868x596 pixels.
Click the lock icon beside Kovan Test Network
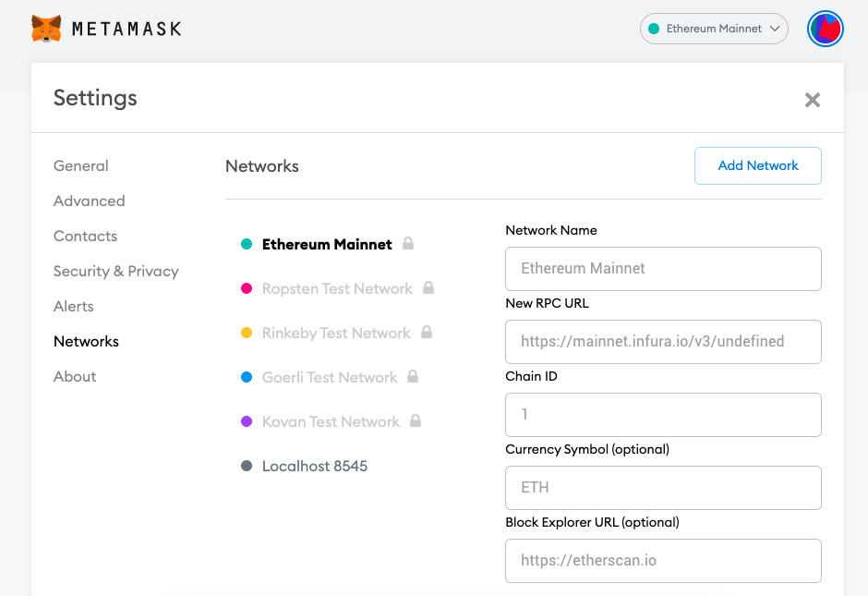(416, 420)
